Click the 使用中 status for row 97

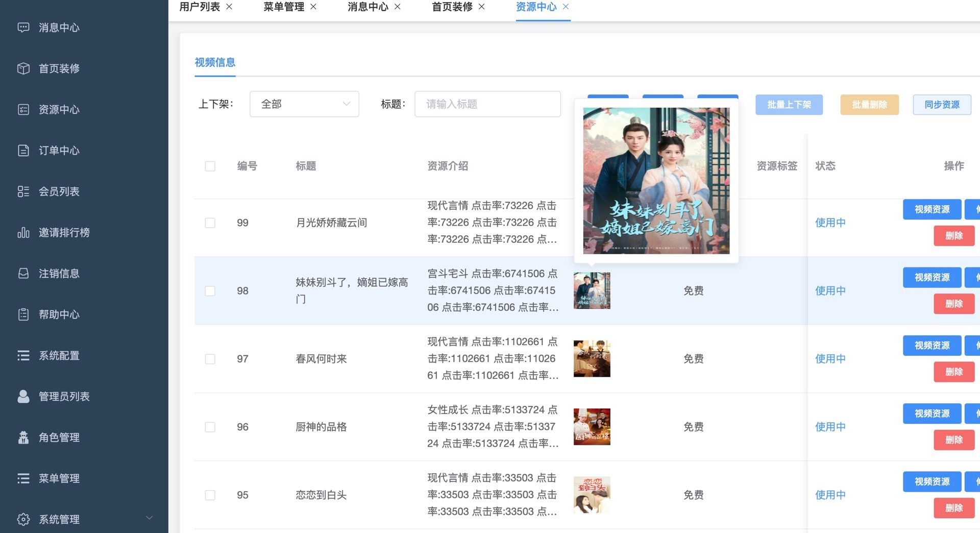pyautogui.click(x=830, y=359)
